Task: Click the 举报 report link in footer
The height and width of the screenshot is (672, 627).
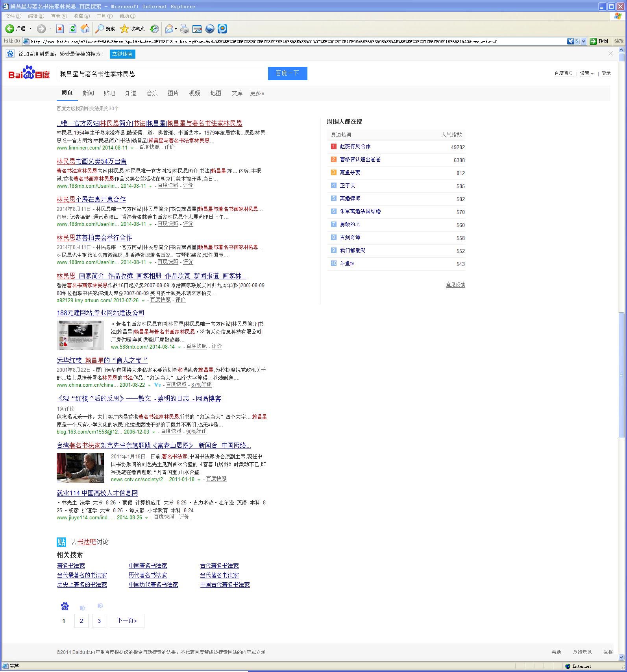Action: point(608,652)
